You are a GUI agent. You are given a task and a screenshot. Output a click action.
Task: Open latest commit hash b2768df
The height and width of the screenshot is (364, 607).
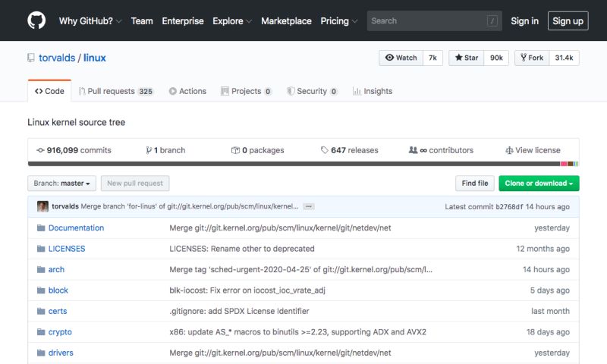click(x=509, y=206)
